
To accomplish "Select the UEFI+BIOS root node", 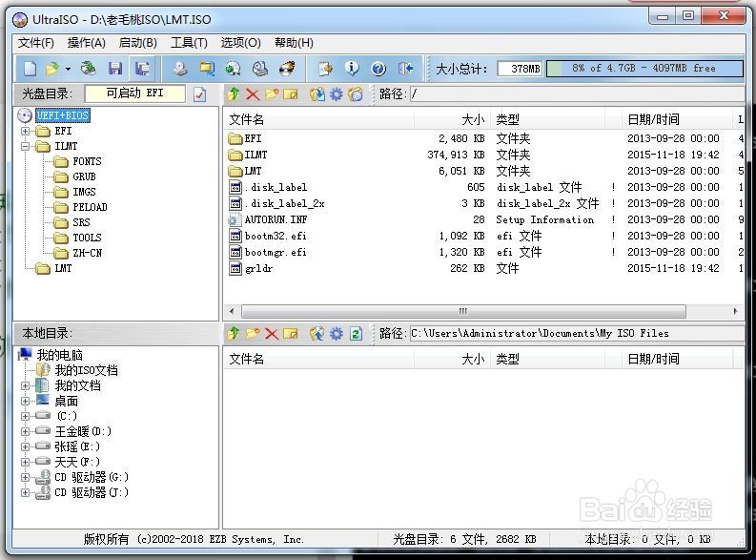I will pyautogui.click(x=63, y=115).
